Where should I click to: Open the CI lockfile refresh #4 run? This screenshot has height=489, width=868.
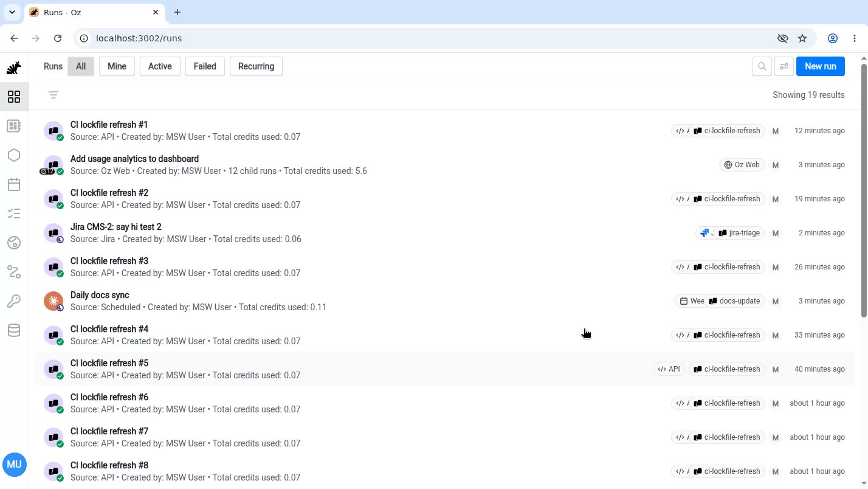pyautogui.click(x=444, y=335)
